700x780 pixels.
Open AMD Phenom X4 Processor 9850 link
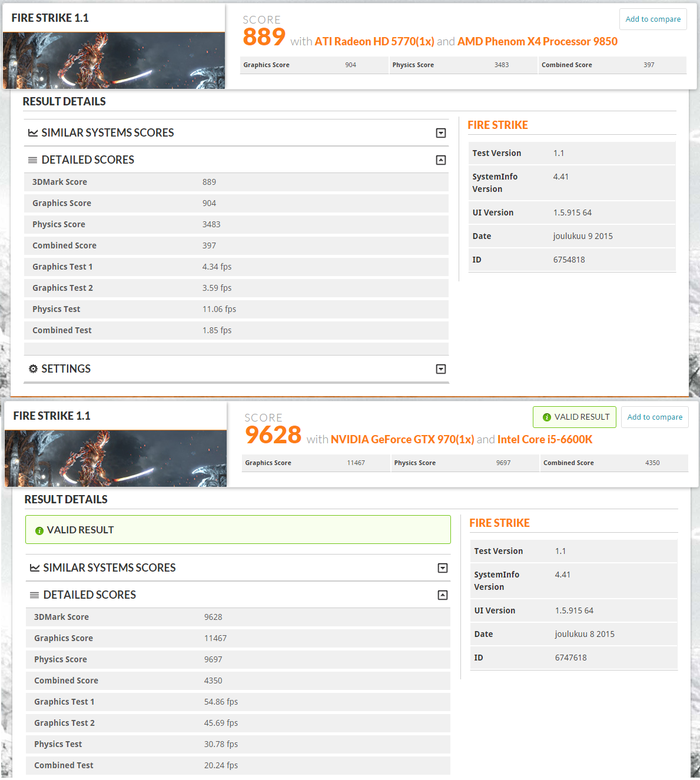(537, 42)
